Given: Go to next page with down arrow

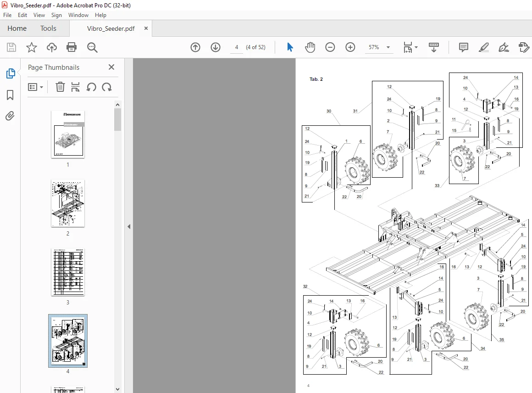Looking at the screenshot, I should coord(216,47).
